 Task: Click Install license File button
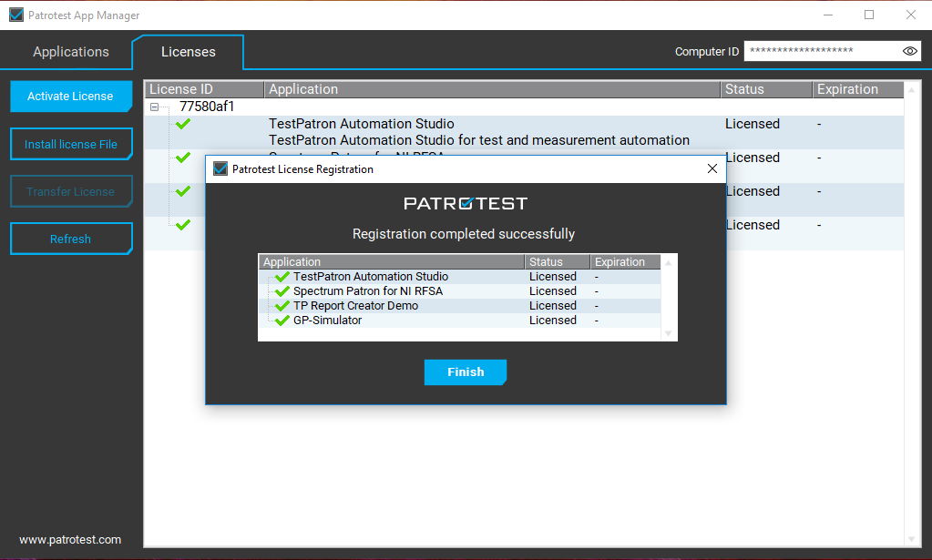[71, 144]
